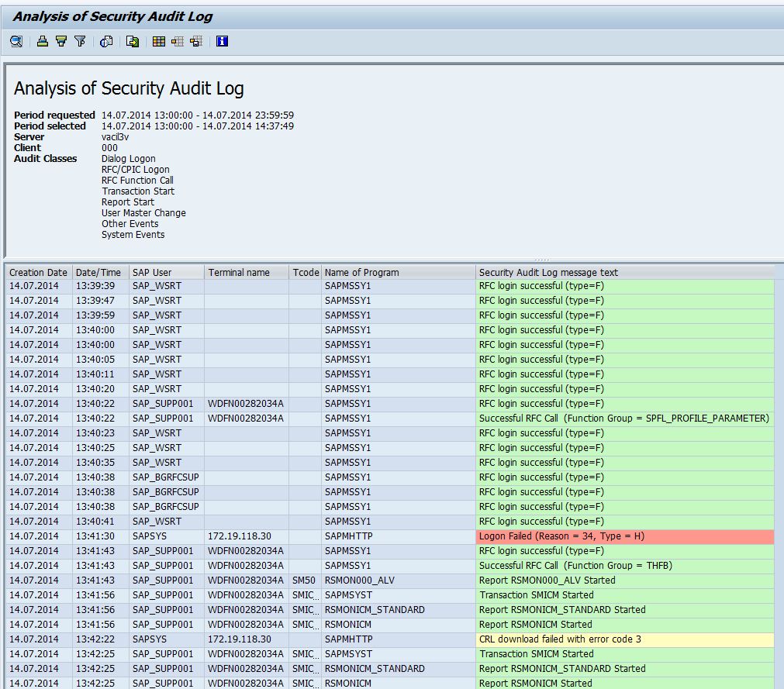Viewport: 784px width, 689px height.
Task: Select the 13:39:39 time cell
Action: click(101, 286)
